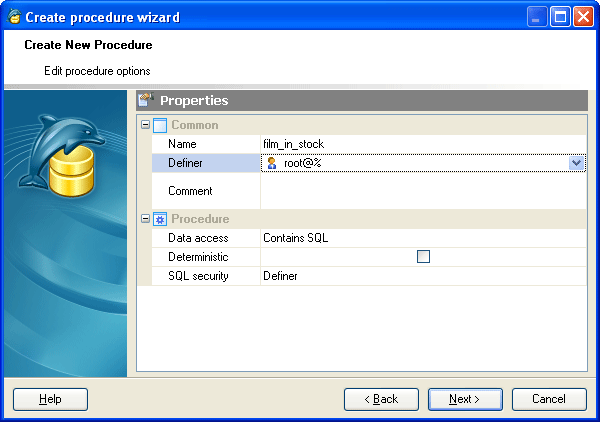
Task: Select the Name property label
Action: click(182, 144)
